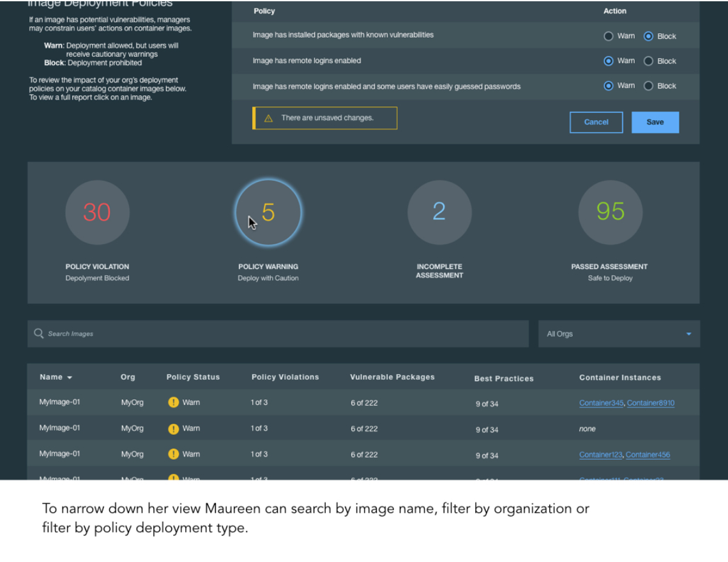Open the Container8910 link
The image size is (728, 562).
[x=651, y=403]
